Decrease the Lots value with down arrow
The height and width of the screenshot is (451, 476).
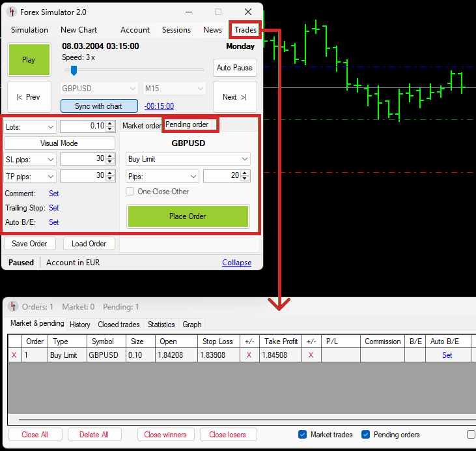pos(110,129)
